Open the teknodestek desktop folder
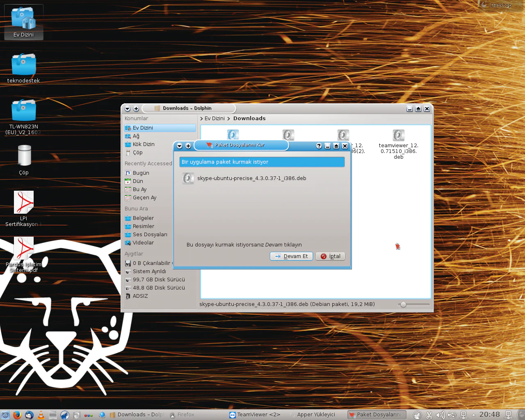This screenshot has width=525, height=420. point(23,68)
